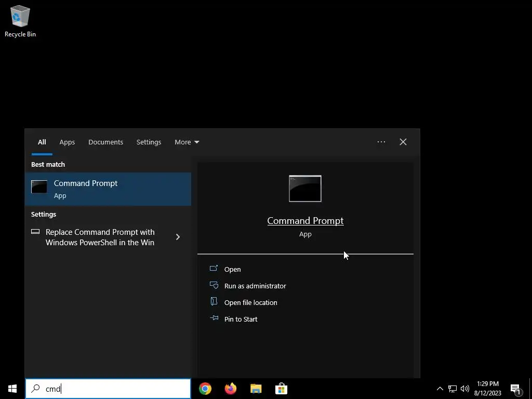Click the large Command Prompt preview icon
The width and height of the screenshot is (532, 399).
pos(305,189)
